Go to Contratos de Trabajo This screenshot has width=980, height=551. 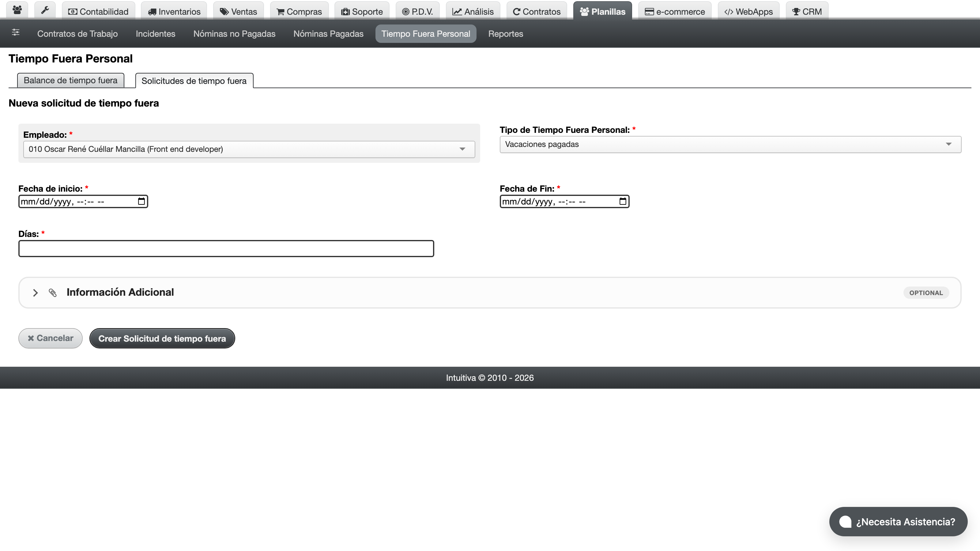coord(77,33)
